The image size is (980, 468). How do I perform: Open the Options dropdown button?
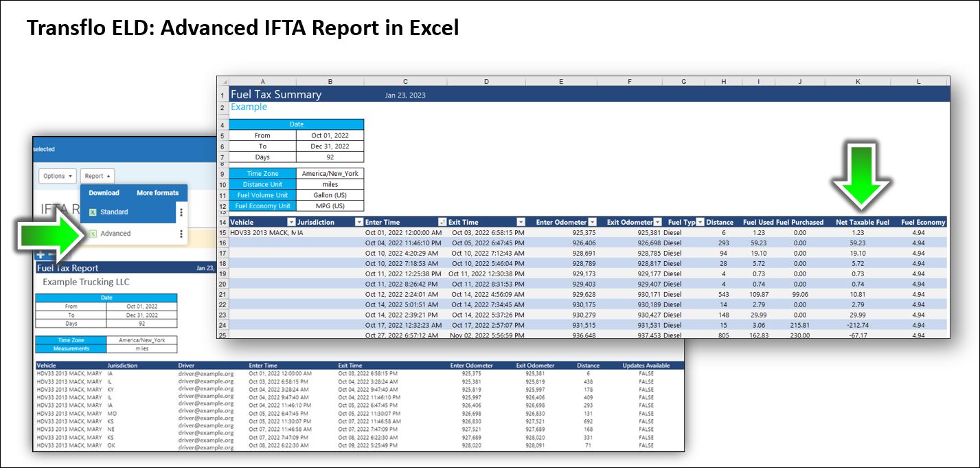tap(57, 176)
